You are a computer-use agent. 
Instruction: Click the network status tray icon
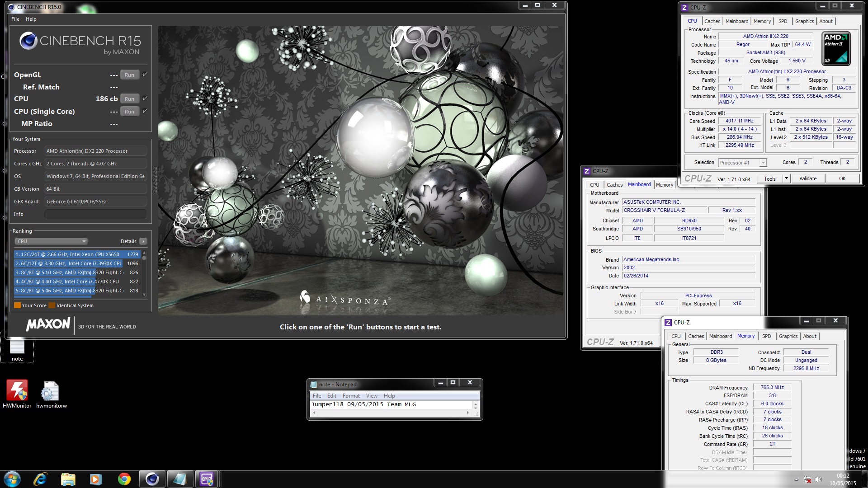[807, 479]
